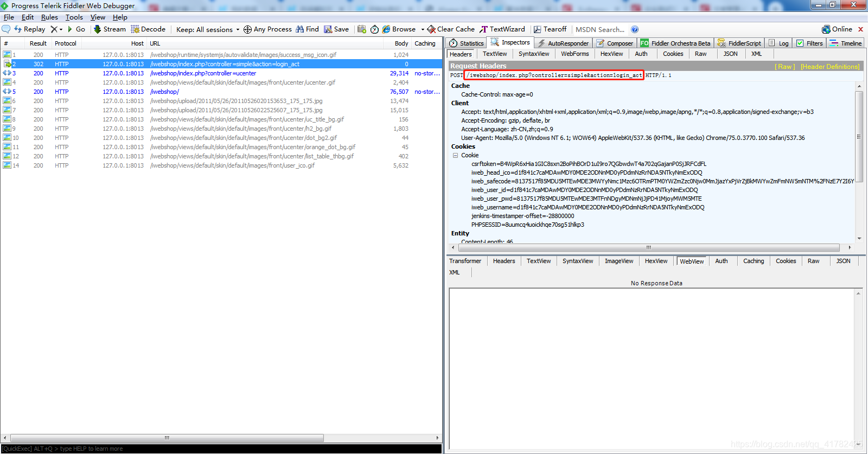This screenshot has height=454, width=868.
Task: Switch to the Log tab
Action: [x=779, y=43]
